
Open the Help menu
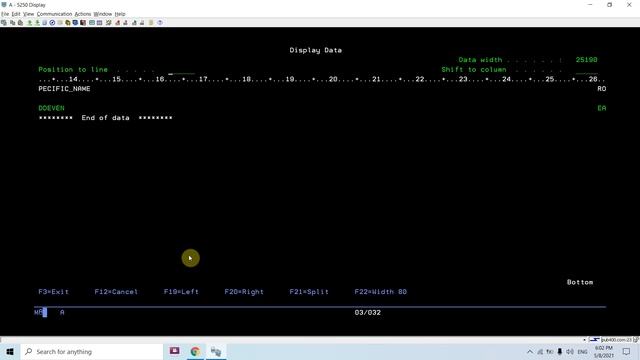tap(120, 14)
